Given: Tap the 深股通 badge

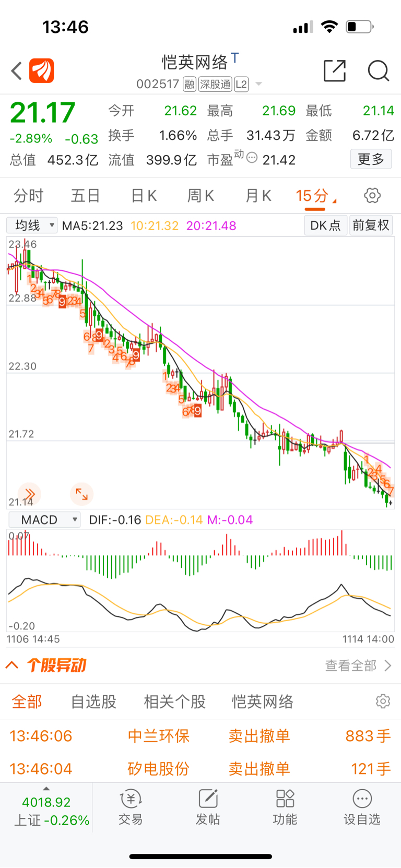Looking at the screenshot, I should (x=215, y=84).
